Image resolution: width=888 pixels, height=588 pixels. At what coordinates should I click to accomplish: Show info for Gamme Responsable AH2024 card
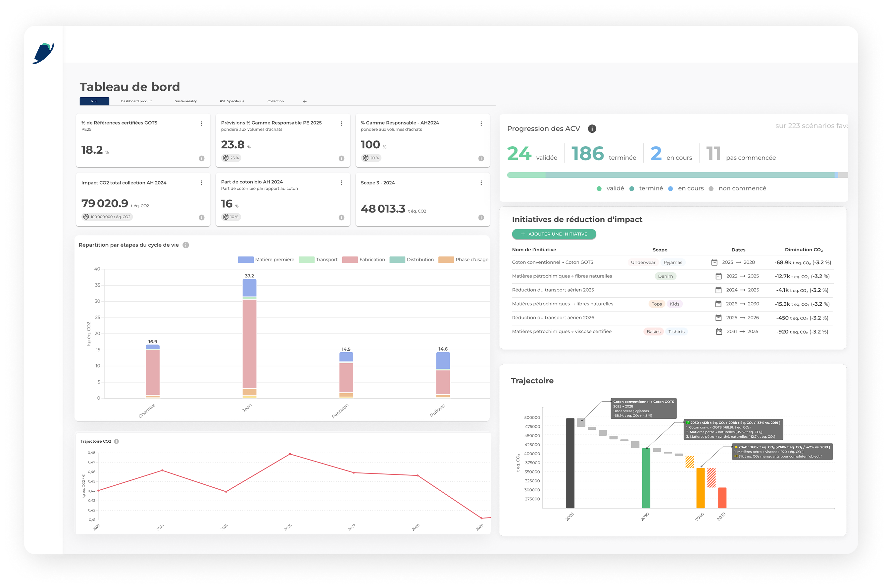tap(481, 159)
